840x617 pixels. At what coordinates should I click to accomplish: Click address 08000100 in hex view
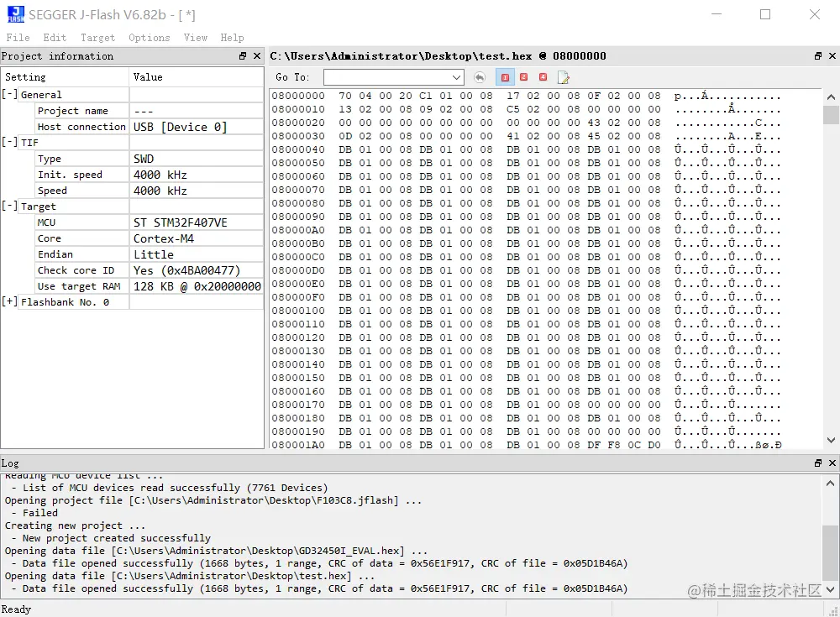pyautogui.click(x=298, y=311)
